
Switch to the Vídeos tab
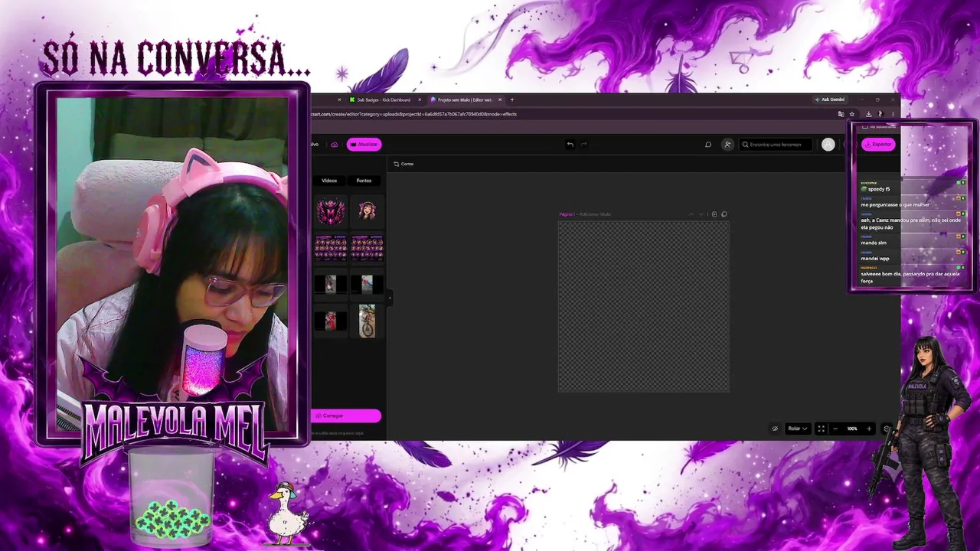pos(329,181)
